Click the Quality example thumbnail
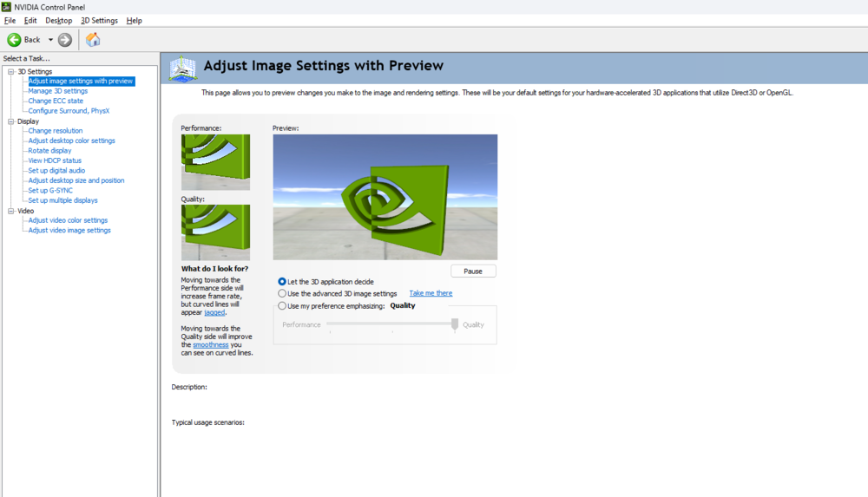 tap(215, 232)
